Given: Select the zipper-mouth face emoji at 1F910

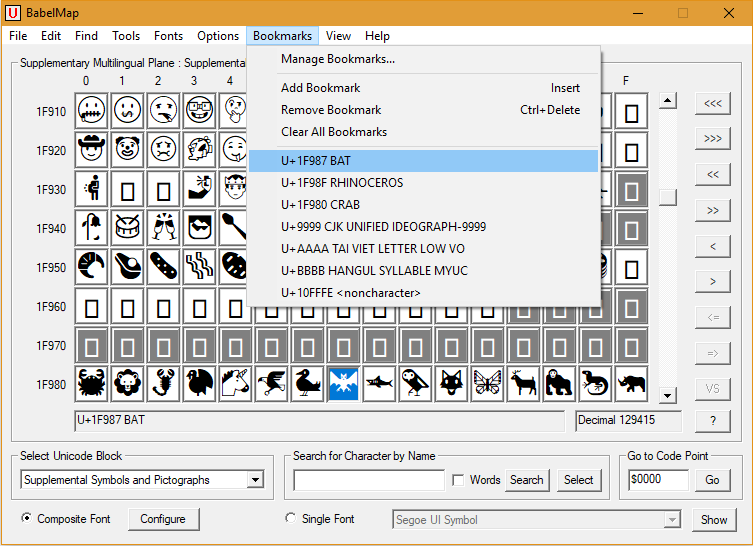Looking at the screenshot, I should pyautogui.click(x=91, y=111).
